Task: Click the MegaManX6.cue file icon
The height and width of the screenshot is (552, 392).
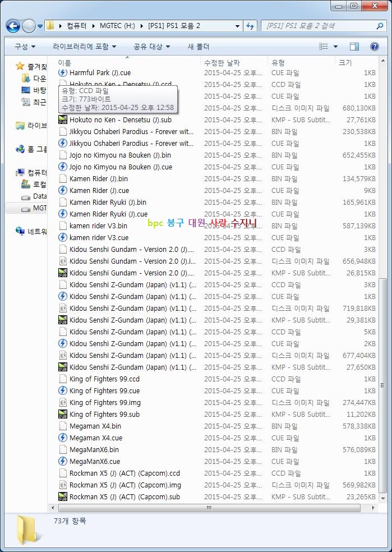Action: (63, 462)
